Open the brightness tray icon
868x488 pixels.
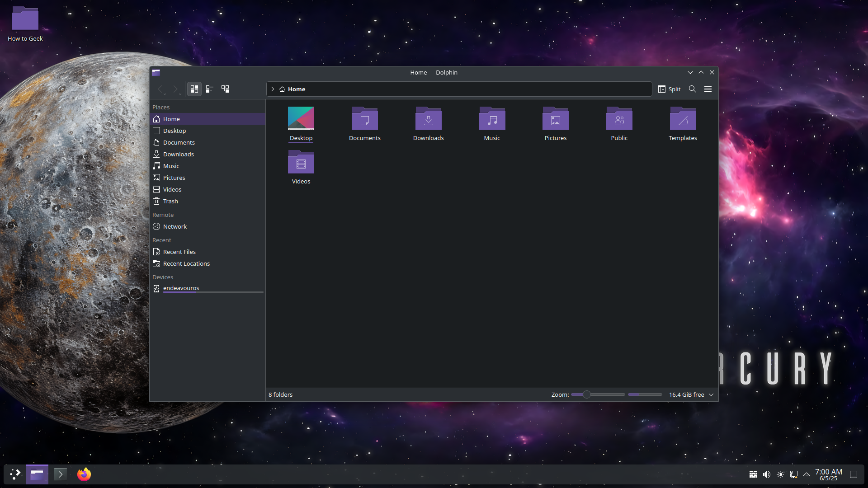coord(780,474)
